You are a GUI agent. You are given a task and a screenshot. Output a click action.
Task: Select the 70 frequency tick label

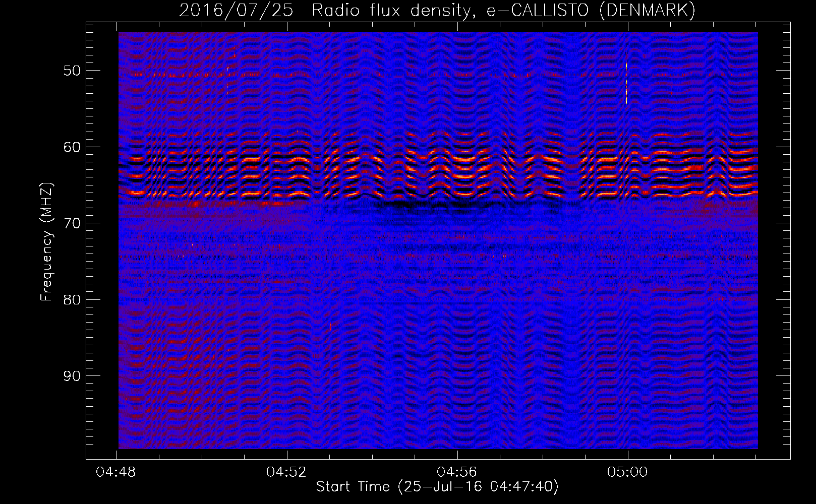pos(72,223)
